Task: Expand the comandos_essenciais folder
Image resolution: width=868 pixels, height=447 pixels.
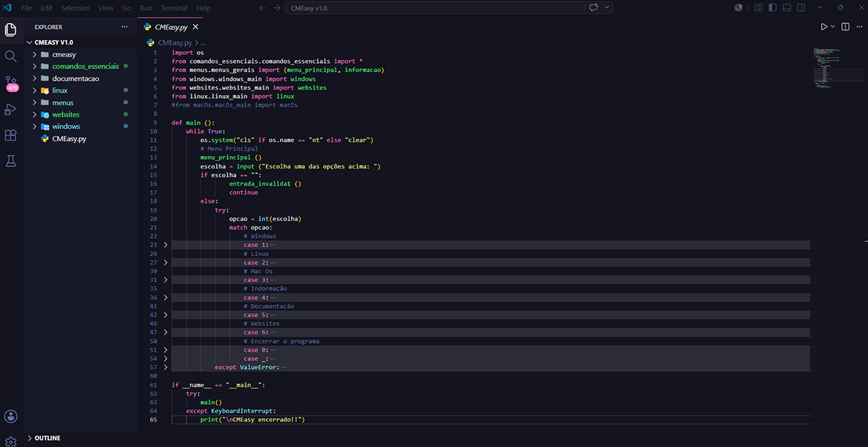Action: click(x=34, y=67)
